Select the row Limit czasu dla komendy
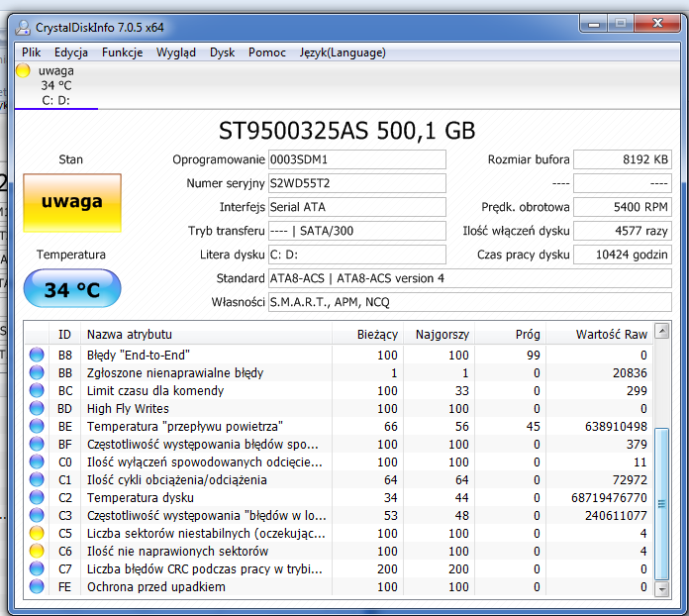This screenshot has width=689, height=616. tap(339, 390)
